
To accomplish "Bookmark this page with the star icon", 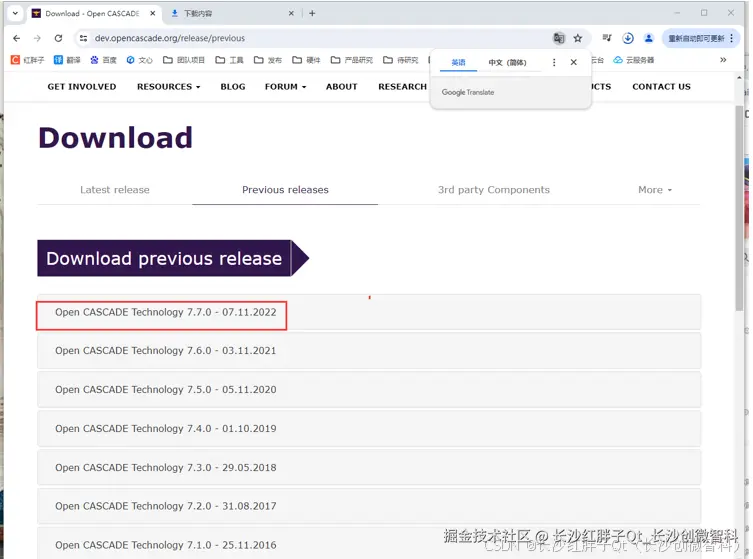I will (x=578, y=38).
